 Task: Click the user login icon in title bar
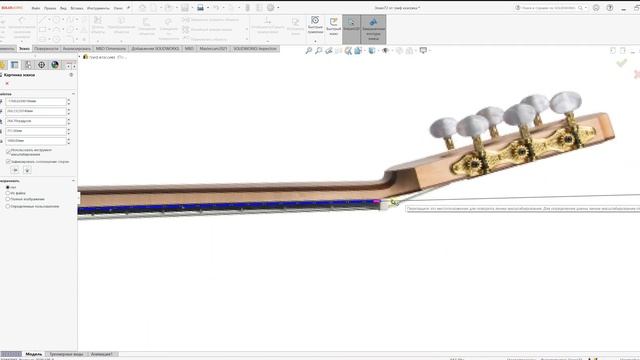[596, 8]
